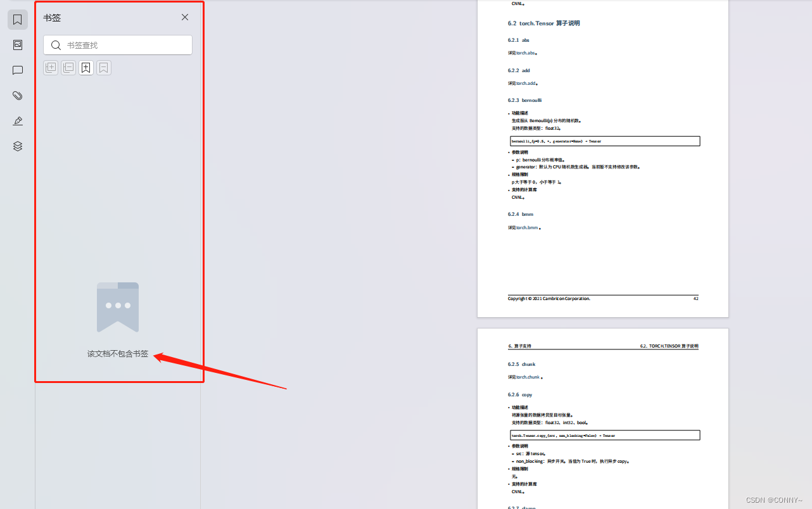Follow the torch.abs link
This screenshot has height=509, width=812.
525,53
